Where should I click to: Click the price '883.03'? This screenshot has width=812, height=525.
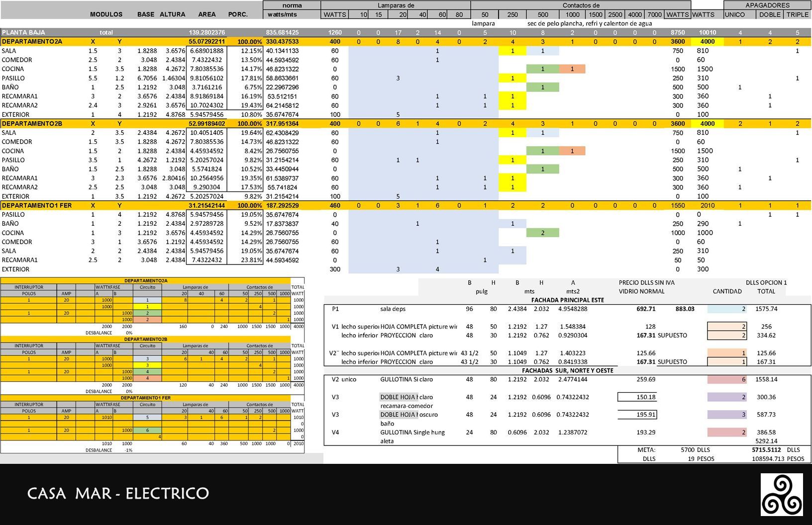685,309
